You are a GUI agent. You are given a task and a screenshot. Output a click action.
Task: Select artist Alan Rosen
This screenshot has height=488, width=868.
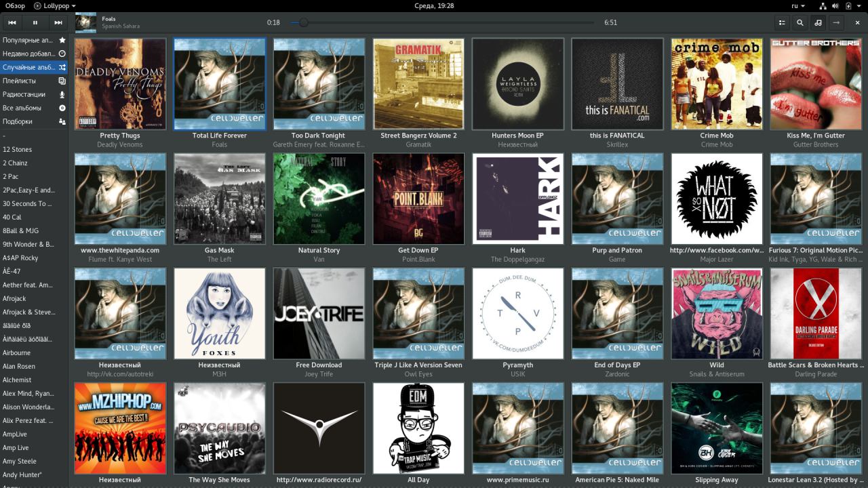click(34, 366)
